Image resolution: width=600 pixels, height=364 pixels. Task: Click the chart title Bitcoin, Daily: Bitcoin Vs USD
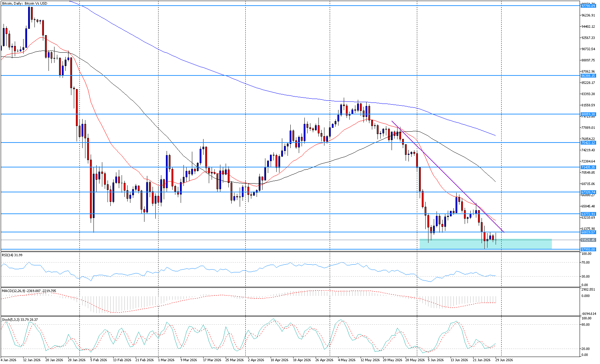(x=25, y=4)
